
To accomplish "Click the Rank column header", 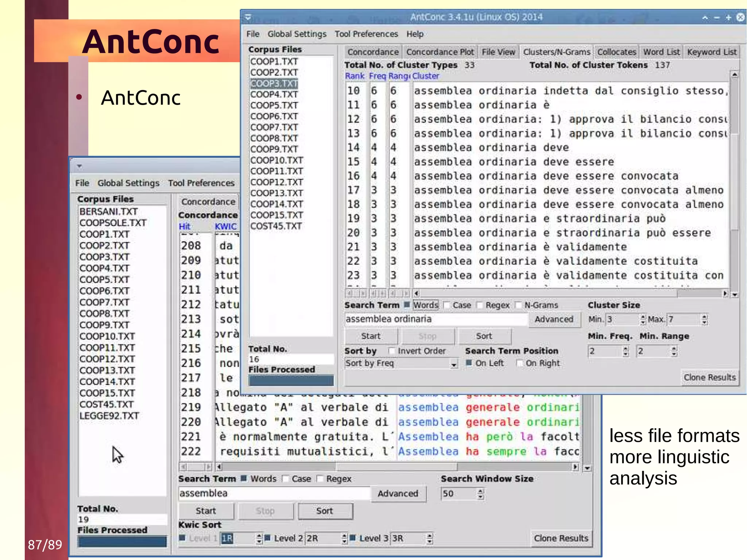I will point(355,76).
